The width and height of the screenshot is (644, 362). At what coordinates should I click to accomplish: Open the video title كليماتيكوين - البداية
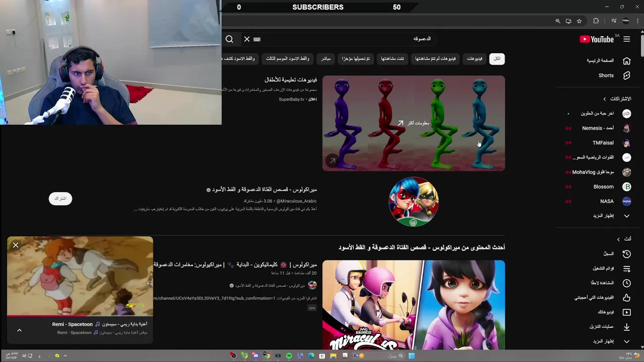click(235, 264)
